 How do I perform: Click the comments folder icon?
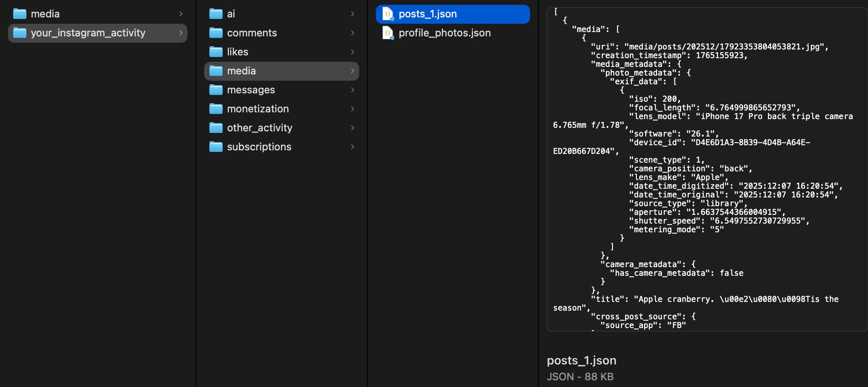[x=216, y=32]
